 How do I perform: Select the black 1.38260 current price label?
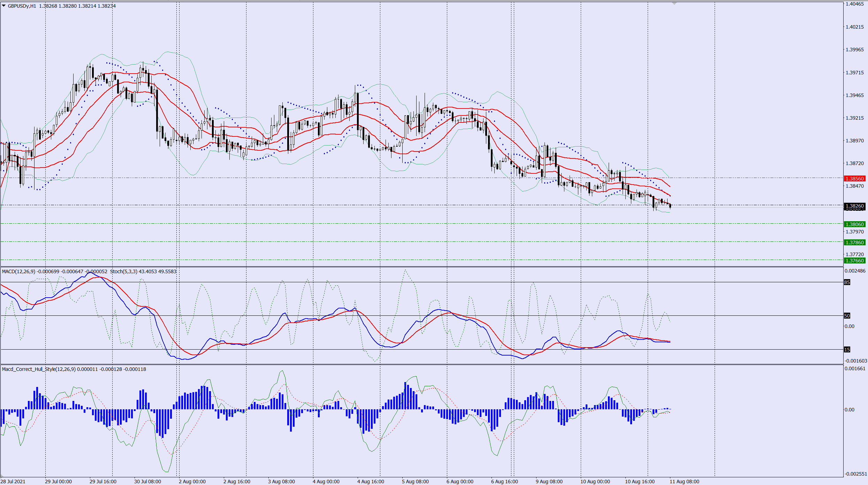tap(855, 206)
